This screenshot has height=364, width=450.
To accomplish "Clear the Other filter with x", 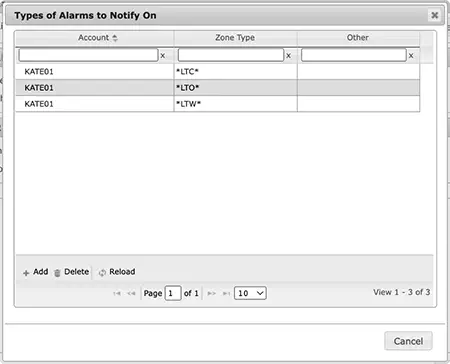I will click(411, 56).
